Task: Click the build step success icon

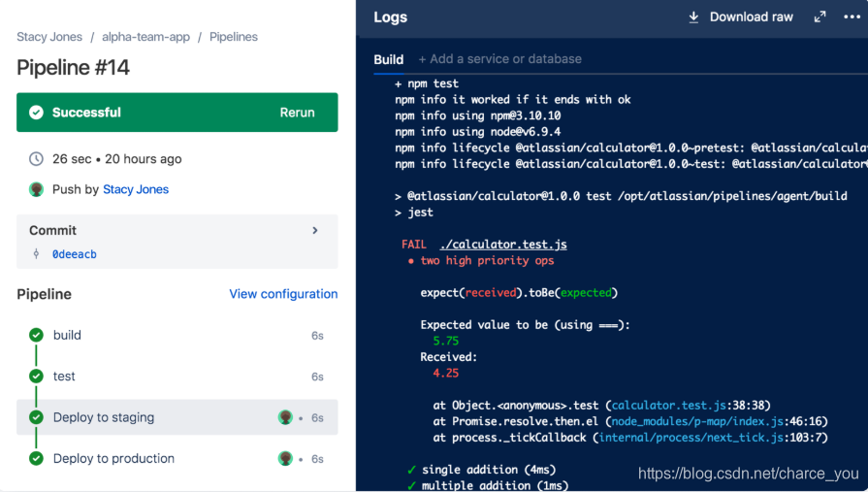Action: pos(36,335)
